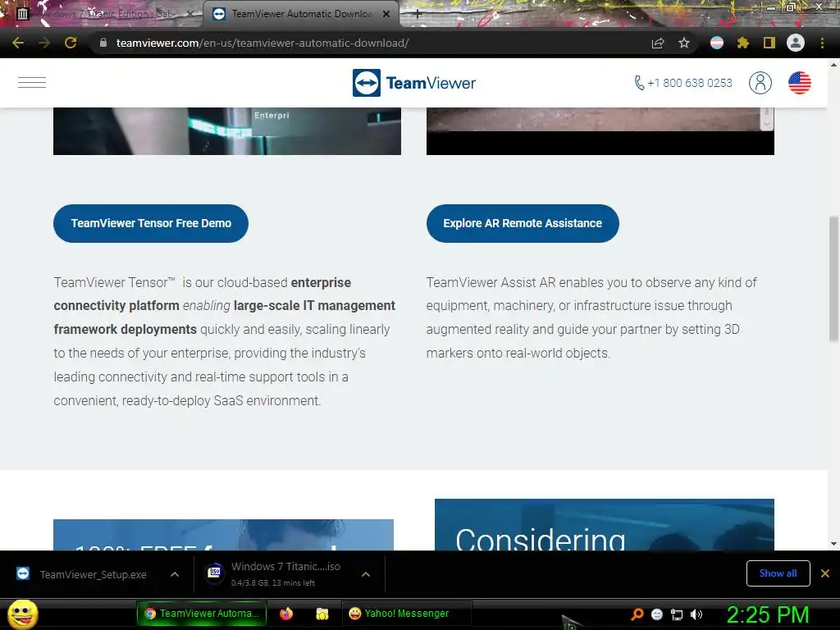This screenshot has width=840, height=630.
Task: Click the Explore AR Remote Assistance button
Action: coord(523,223)
